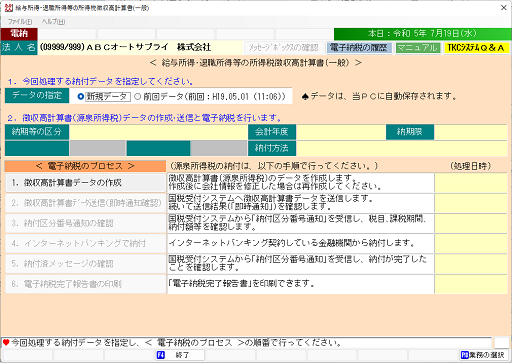Click the F4 終了 button
Viewport: 512px width, 363px height.
(180, 355)
